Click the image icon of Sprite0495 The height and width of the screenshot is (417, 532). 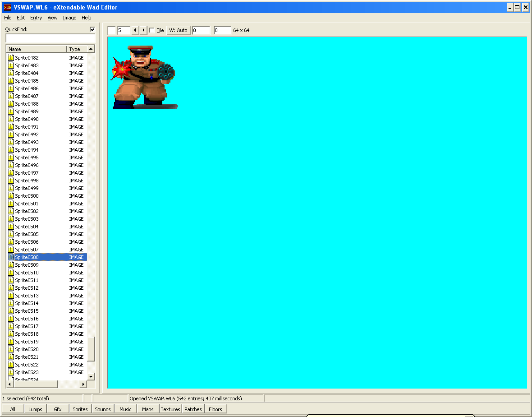pos(11,158)
